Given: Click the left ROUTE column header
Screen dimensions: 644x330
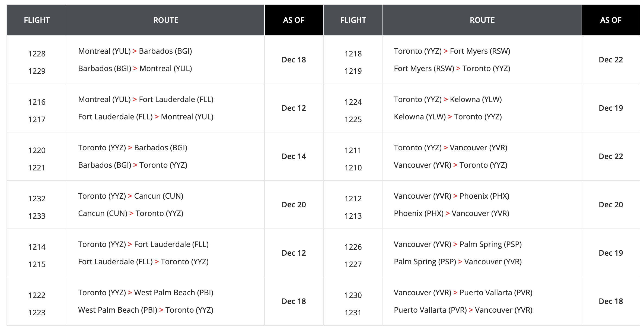Looking at the screenshot, I should click(165, 20).
